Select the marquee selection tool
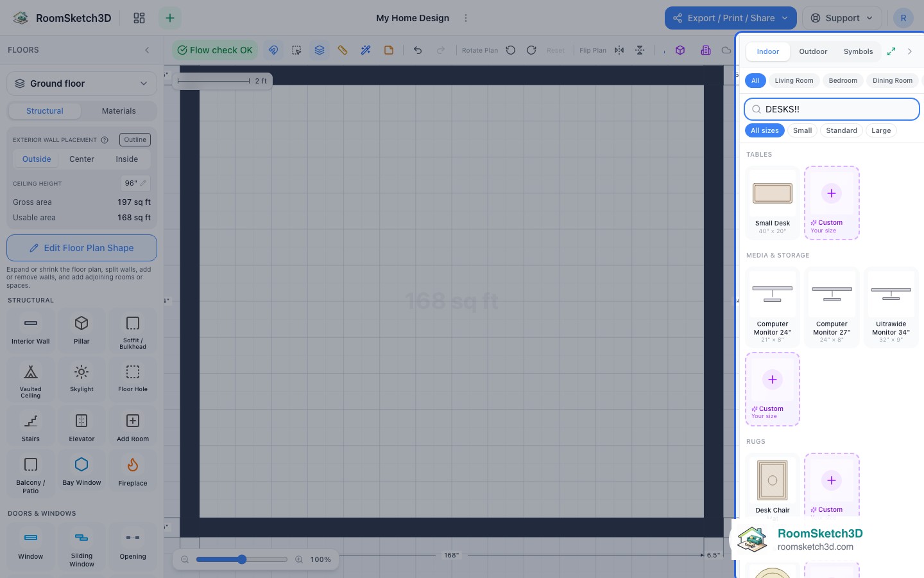Viewport: 924px width, 578px height. pos(296,50)
